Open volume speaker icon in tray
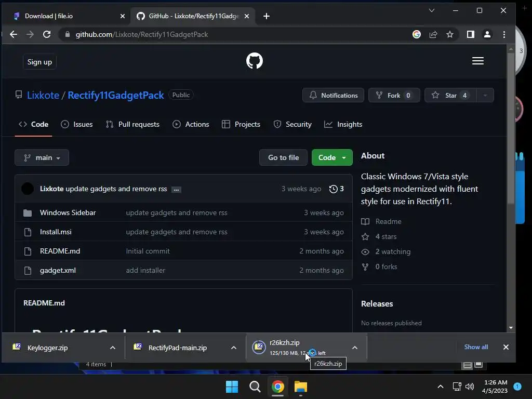 tap(470, 387)
